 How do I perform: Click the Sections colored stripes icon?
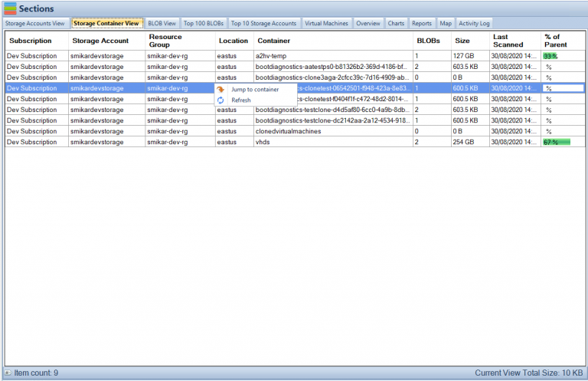(10, 8)
